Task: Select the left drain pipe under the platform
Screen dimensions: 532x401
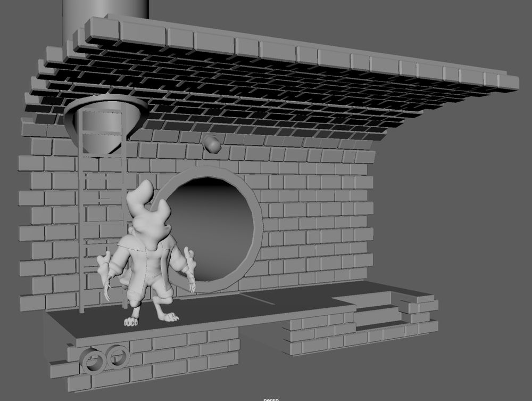Action: (94, 362)
